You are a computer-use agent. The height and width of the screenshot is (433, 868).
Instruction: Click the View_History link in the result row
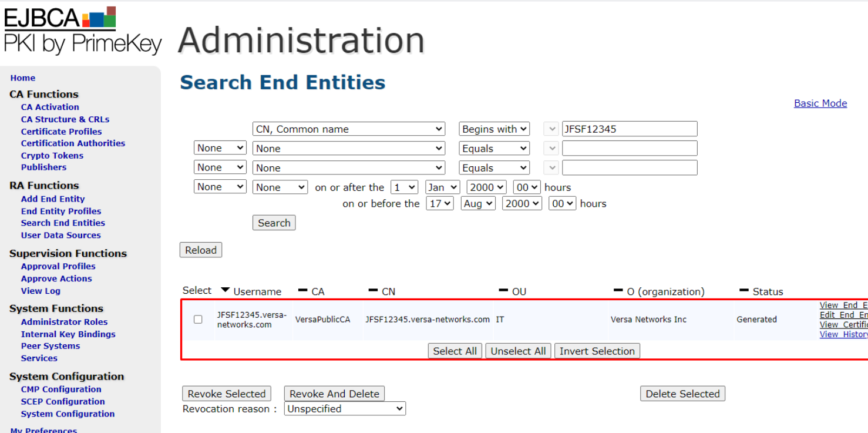coord(843,334)
